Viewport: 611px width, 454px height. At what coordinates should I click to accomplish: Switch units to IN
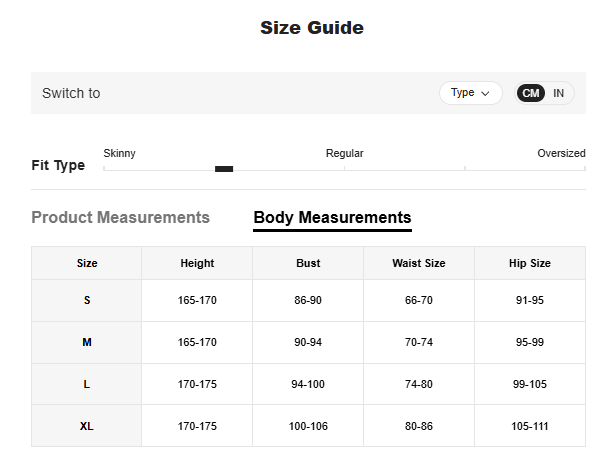tap(558, 93)
